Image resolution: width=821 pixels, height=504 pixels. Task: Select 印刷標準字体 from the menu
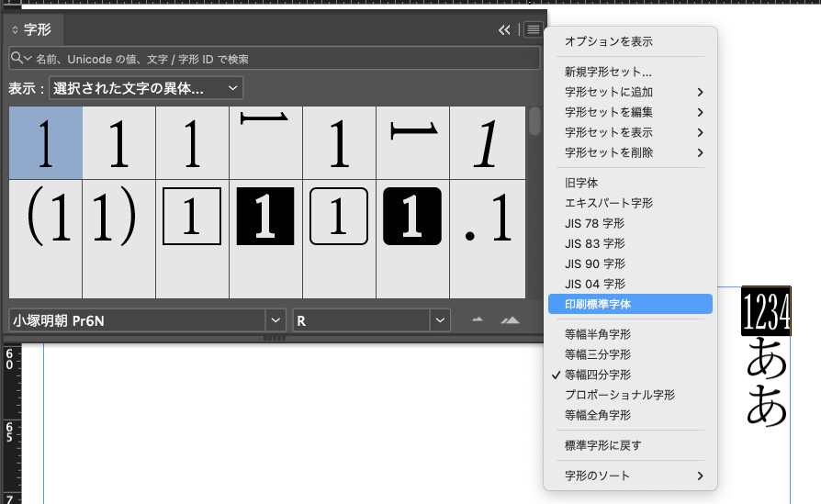pos(598,304)
